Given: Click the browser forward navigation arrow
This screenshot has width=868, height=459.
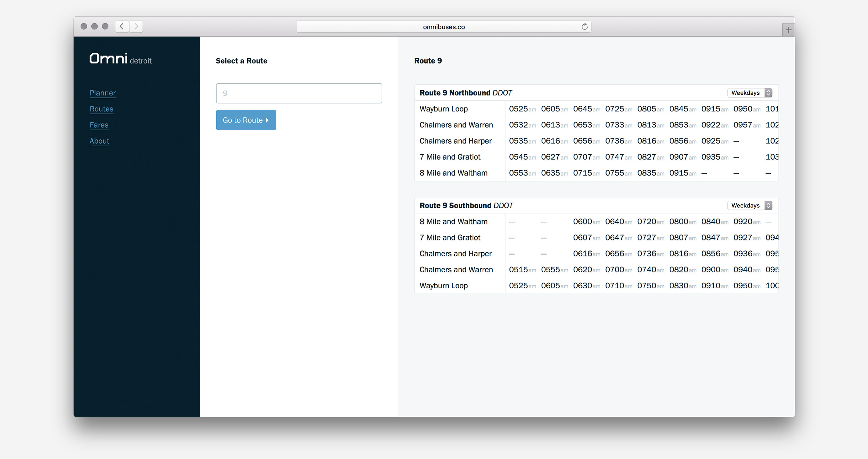Looking at the screenshot, I should click(136, 26).
